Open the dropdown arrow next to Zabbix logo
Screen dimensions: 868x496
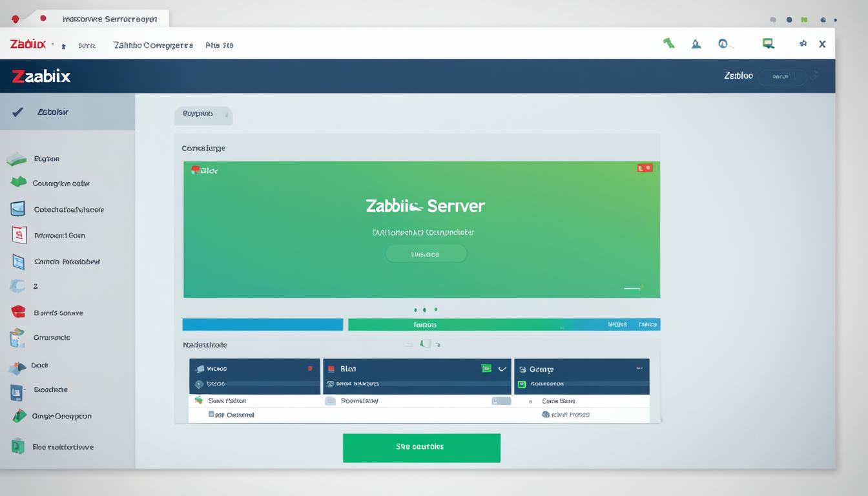point(53,45)
